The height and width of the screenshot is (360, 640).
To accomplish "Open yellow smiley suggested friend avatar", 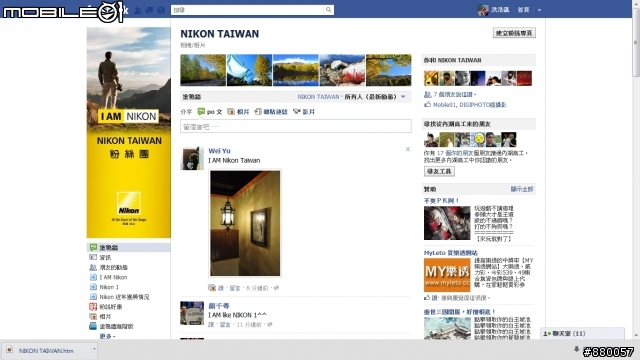I will [478, 140].
